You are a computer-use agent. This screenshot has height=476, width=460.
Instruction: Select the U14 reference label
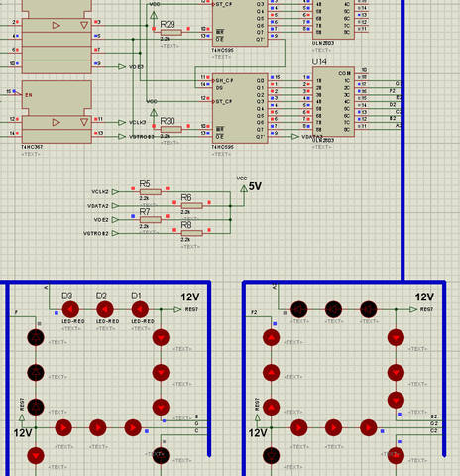319,61
